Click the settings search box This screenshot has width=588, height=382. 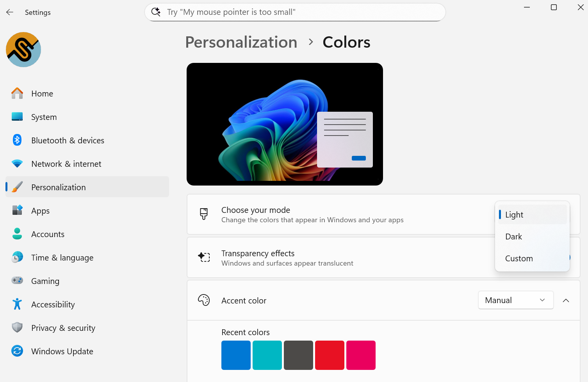pos(295,12)
